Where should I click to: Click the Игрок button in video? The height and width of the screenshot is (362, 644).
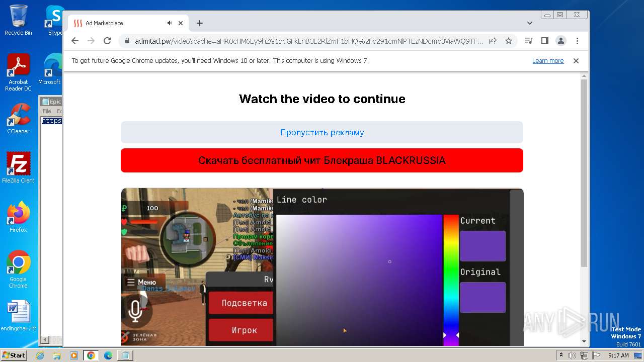click(x=241, y=330)
